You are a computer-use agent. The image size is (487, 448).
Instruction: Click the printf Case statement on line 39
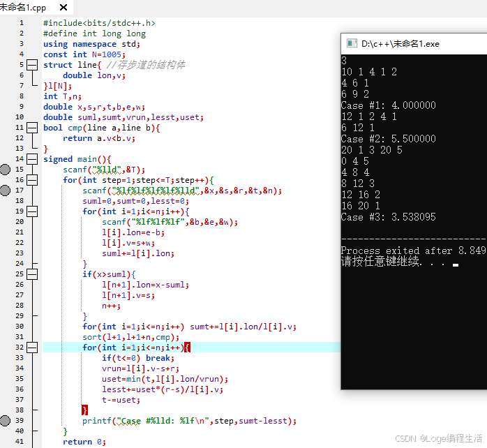[x=190, y=421]
